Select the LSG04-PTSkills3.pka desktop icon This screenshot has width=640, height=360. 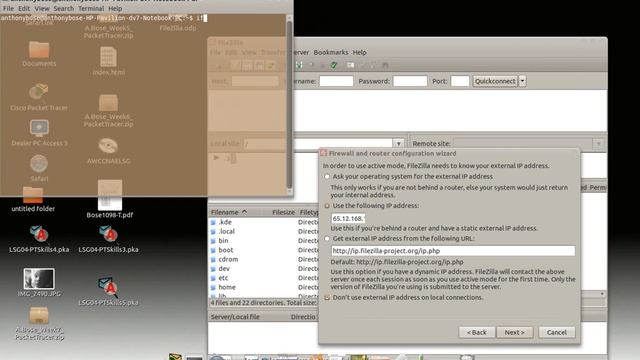[x=109, y=240]
